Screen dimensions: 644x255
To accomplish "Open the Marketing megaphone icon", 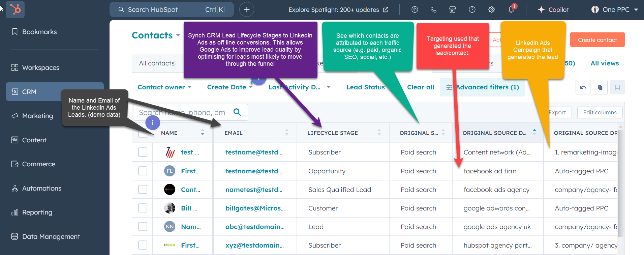I will 14,116.
